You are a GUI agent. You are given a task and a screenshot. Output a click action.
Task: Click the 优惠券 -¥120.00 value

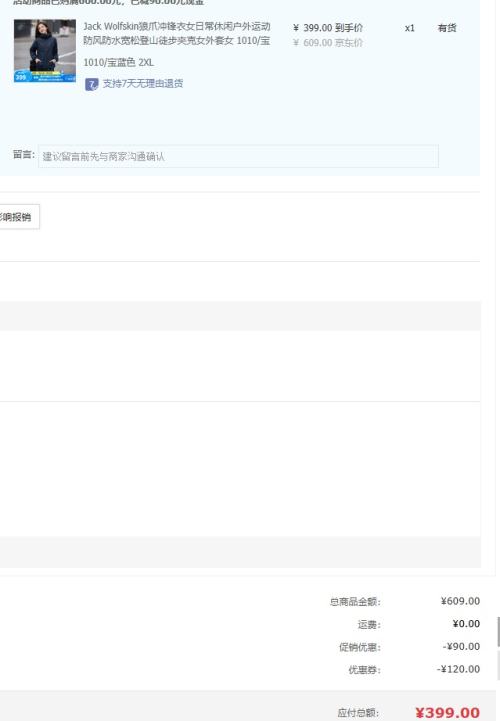pos(458,669)
